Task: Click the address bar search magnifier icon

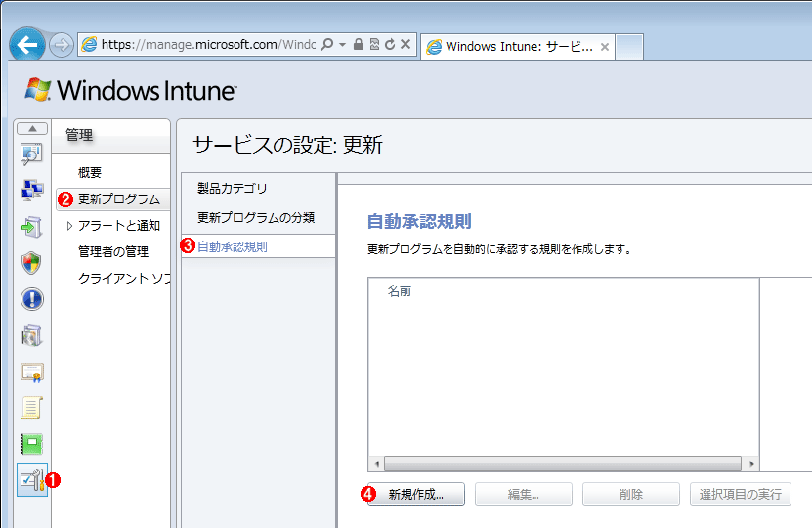Action: [326, 45]
